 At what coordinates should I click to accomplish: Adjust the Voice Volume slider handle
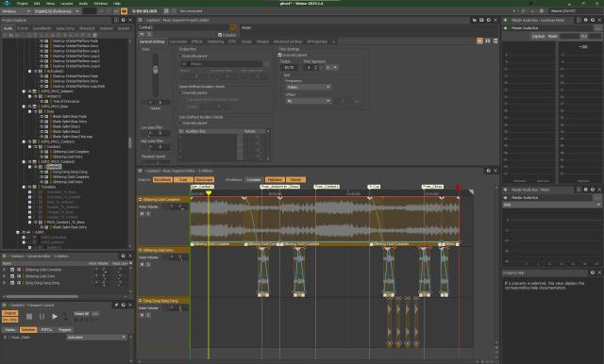[x=155, y=70]
